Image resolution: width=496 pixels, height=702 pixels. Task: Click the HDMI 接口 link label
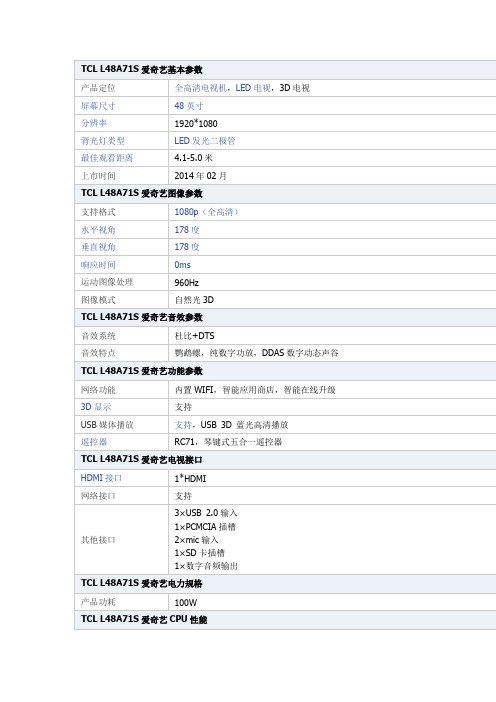point(101,478)
